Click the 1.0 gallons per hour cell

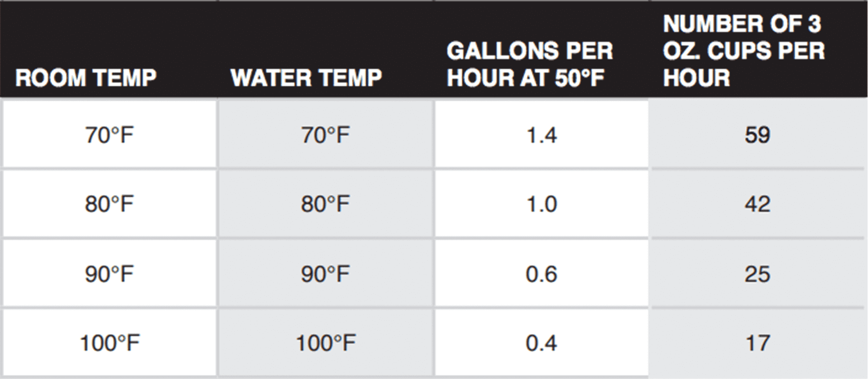pos(542,204)
